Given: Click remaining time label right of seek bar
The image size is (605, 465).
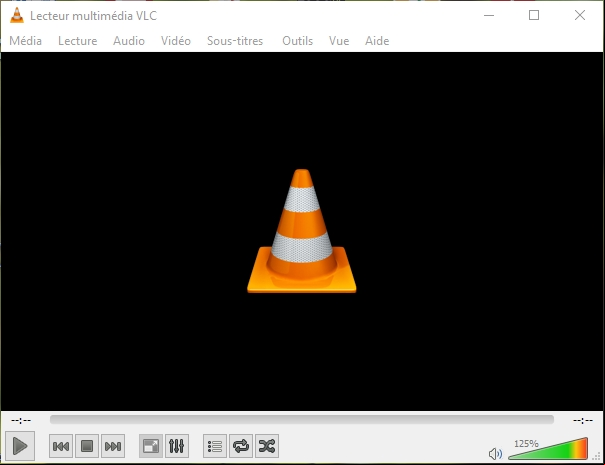Looking at the screenshot, I should click(x=583, y=420).
